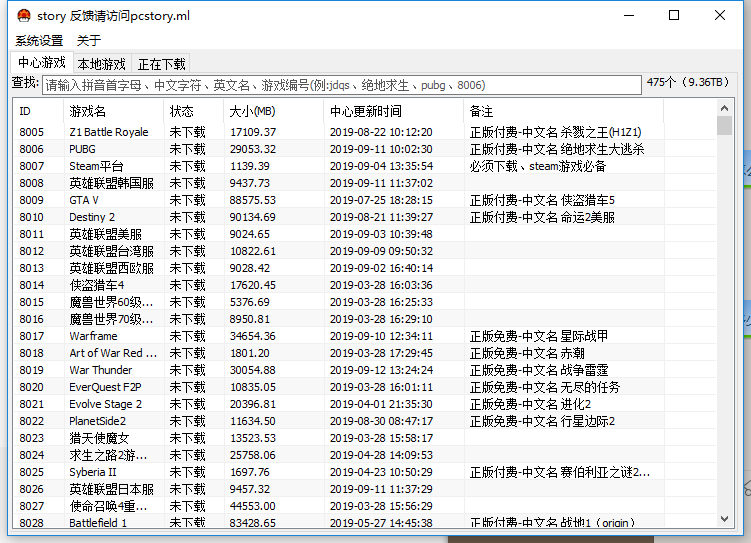751x543 pixels.
Task: Focus the 查找 search input field
Action: click(341, 85)
